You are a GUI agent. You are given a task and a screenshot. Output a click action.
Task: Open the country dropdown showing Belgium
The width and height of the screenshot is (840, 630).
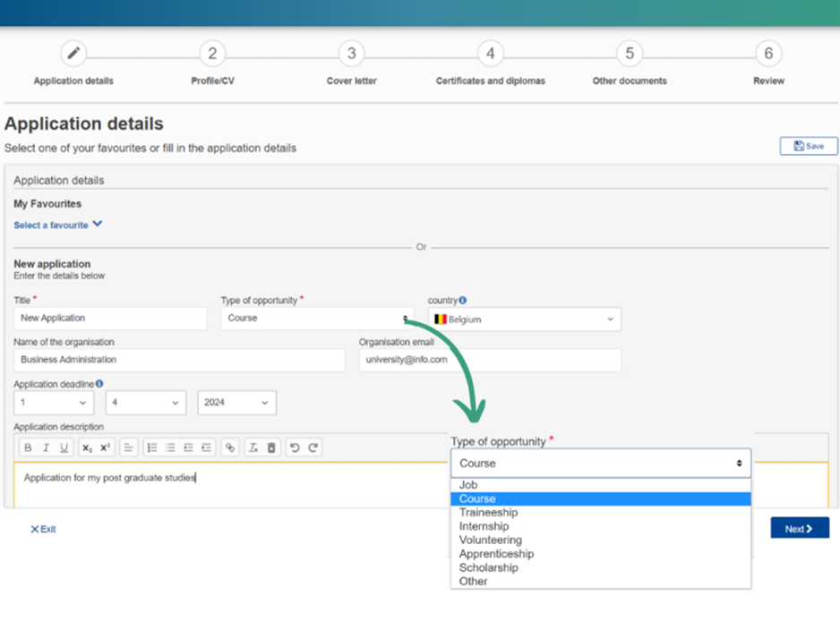click(525, 319)
